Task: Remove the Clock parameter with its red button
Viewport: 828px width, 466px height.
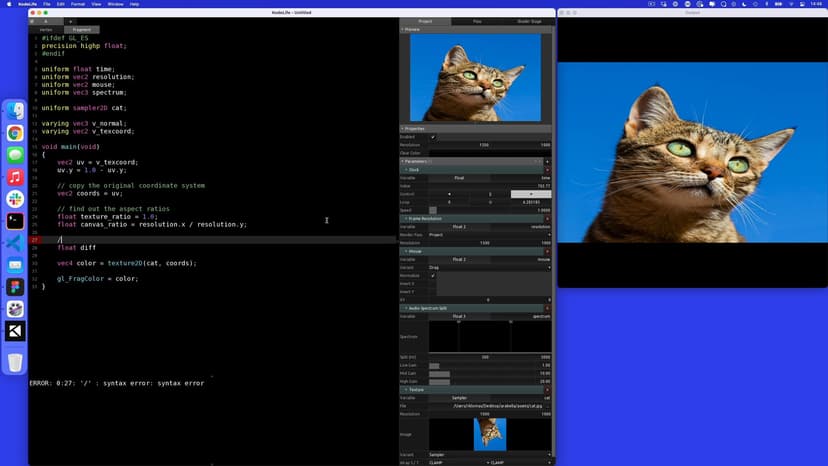Action: coord(547,170)
